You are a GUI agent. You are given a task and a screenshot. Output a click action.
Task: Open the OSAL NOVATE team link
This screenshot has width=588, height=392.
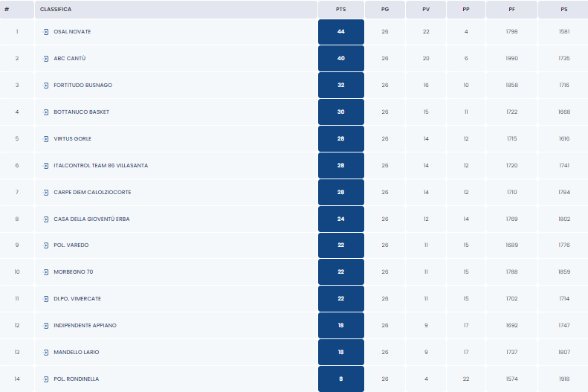[72, 31]
